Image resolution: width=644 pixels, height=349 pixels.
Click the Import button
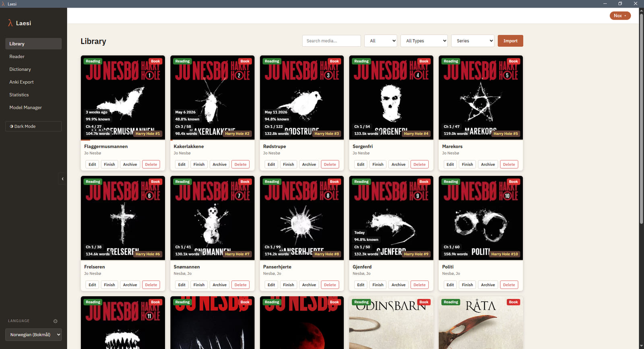tap(510, 41)
